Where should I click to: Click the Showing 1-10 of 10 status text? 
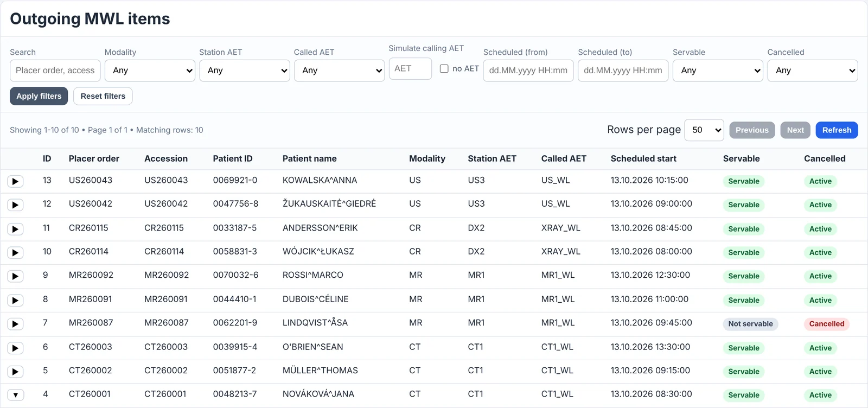pos(44,130)
